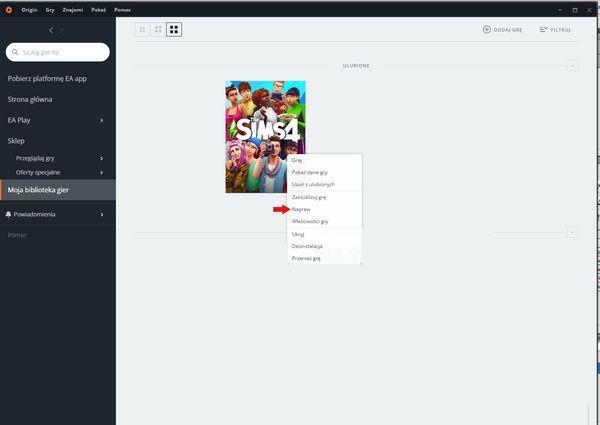Open the Filtruj filter panel
600x425 pixels.
coord(555,29)
